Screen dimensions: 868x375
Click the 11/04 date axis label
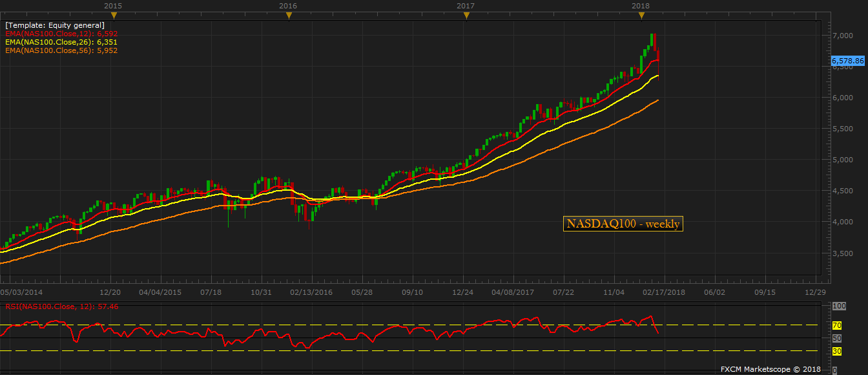(614, 292)
